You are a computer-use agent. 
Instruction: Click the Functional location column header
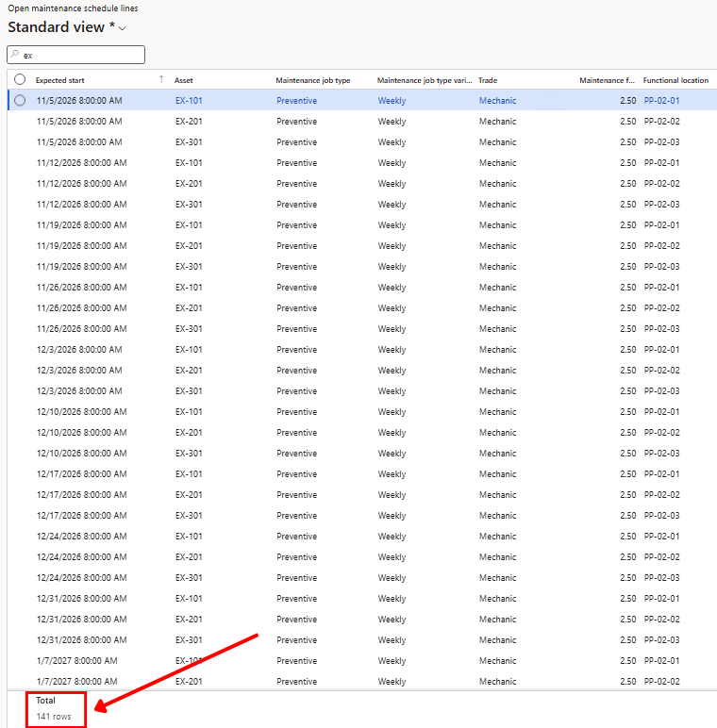675,80
